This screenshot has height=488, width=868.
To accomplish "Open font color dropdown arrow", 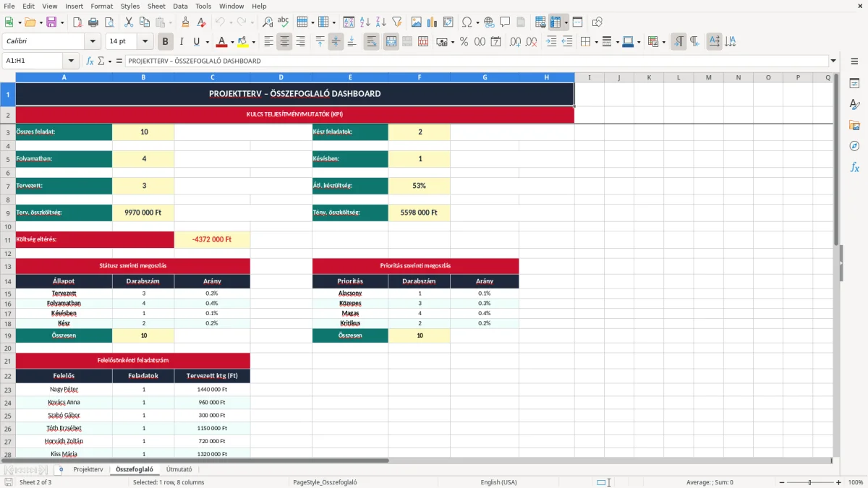I will pyautogui.click(x=232, y=42).
